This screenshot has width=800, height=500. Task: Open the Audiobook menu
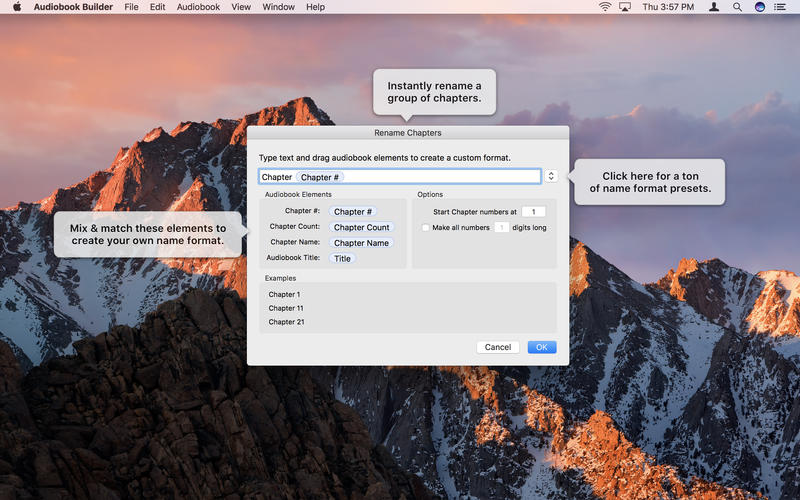pyautogui.click(x=198, y=7)
